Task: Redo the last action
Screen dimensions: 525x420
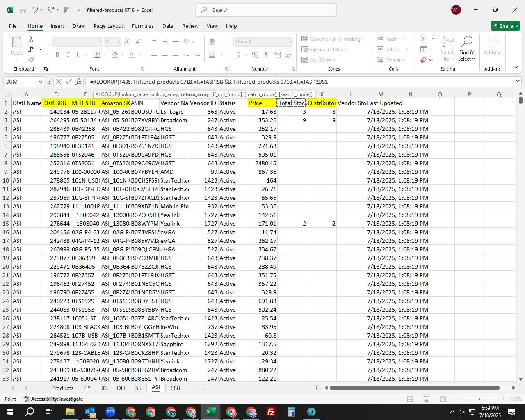Action: coord(51,10)
